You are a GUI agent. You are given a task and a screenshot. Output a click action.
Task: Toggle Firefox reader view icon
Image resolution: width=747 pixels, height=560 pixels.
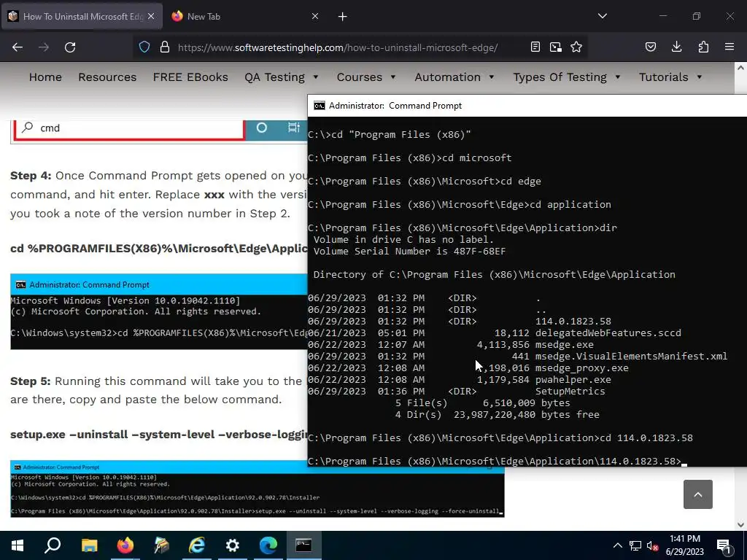pyautogui.click(x=535, y=47)
